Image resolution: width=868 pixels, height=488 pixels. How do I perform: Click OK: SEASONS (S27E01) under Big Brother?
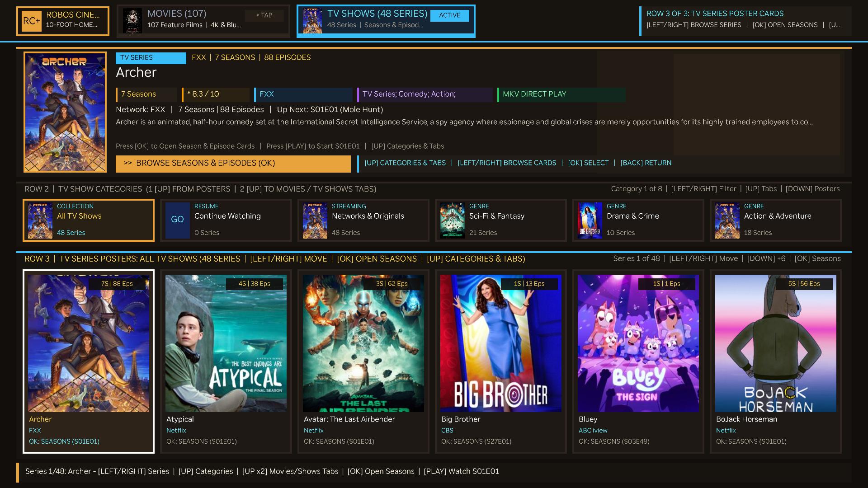tap(476, 441)
